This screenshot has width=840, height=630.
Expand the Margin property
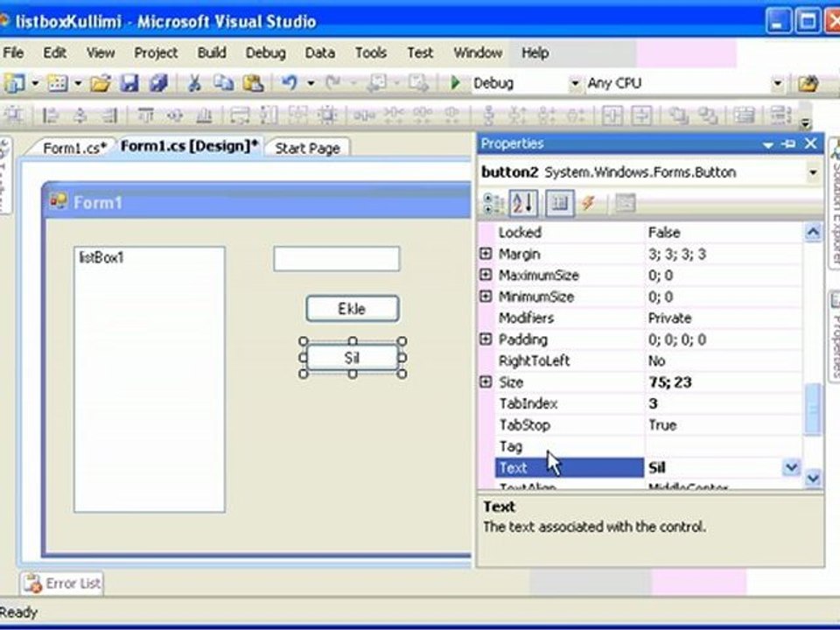(x=486, y=254)
